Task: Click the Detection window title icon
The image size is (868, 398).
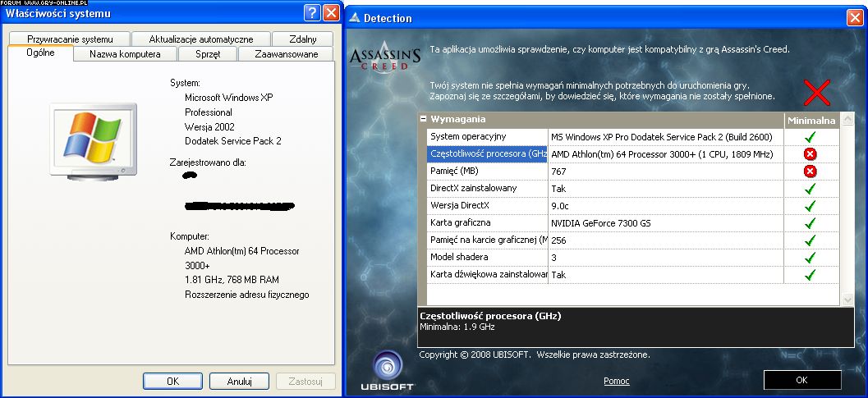Action: (355, 18)
